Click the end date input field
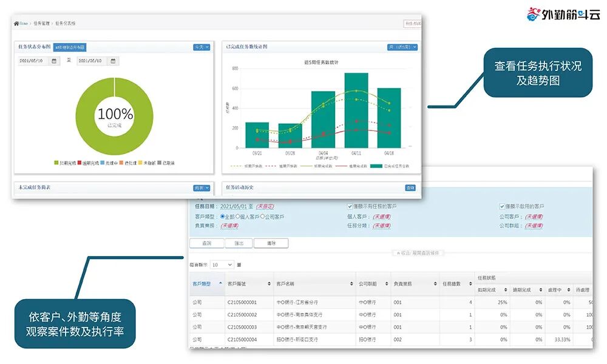 point(92,61)
